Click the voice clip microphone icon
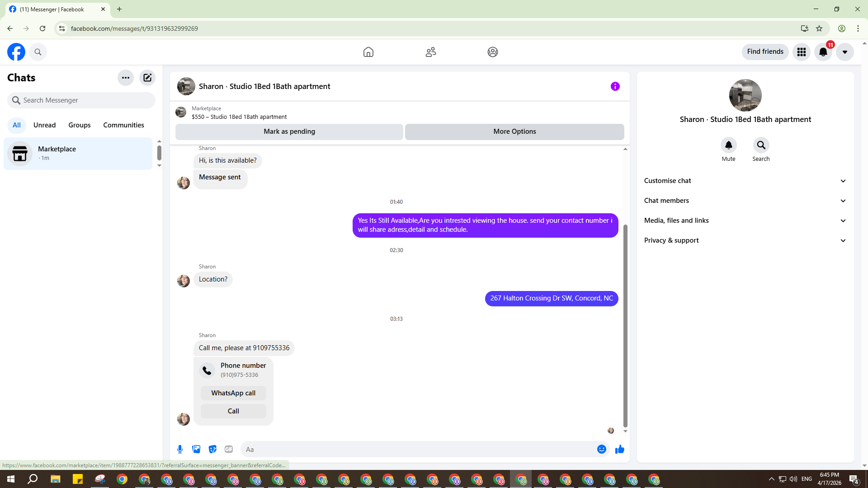868x488 pixels. pos(180,449)
